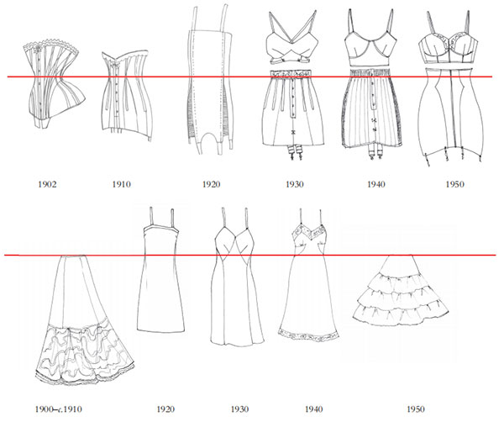Select the bottom row '1940' caption

313,409
